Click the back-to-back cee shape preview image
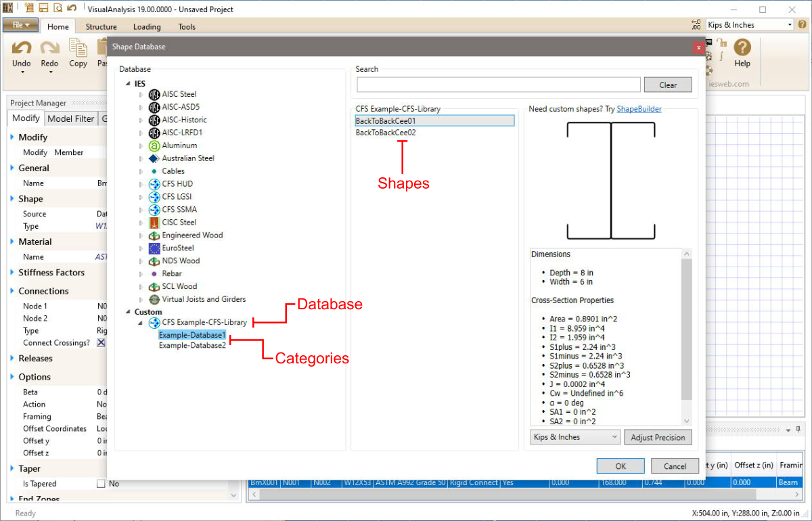The height and width of the screenshot is (521, 812). pos(611,181)
